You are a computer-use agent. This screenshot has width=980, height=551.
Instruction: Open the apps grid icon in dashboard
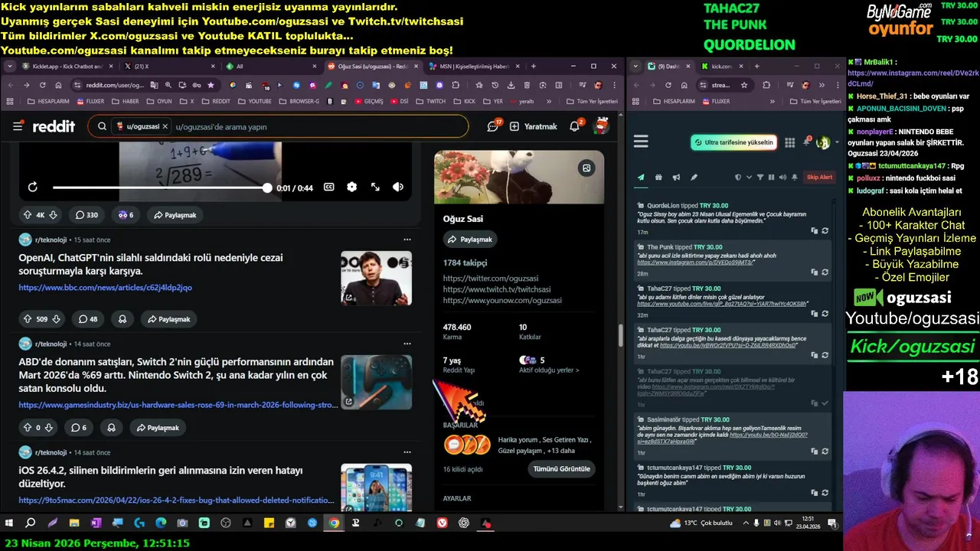coord(789,142)
